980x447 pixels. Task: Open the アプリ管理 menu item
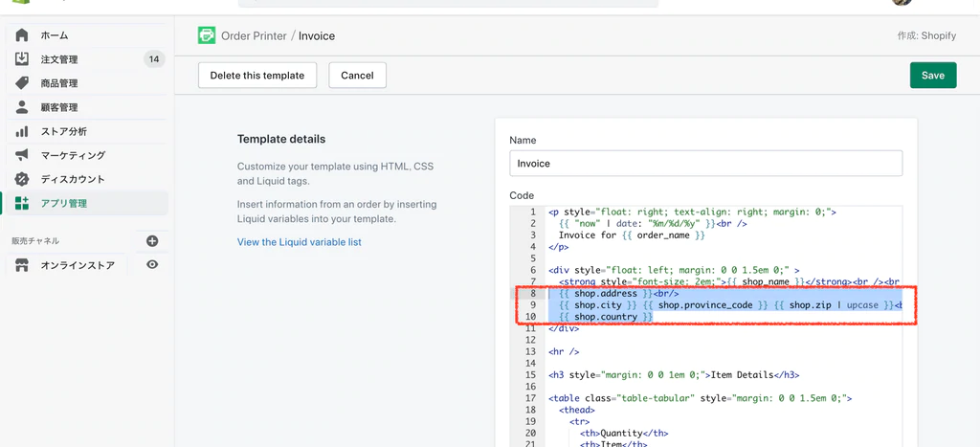tap(64, 203)
